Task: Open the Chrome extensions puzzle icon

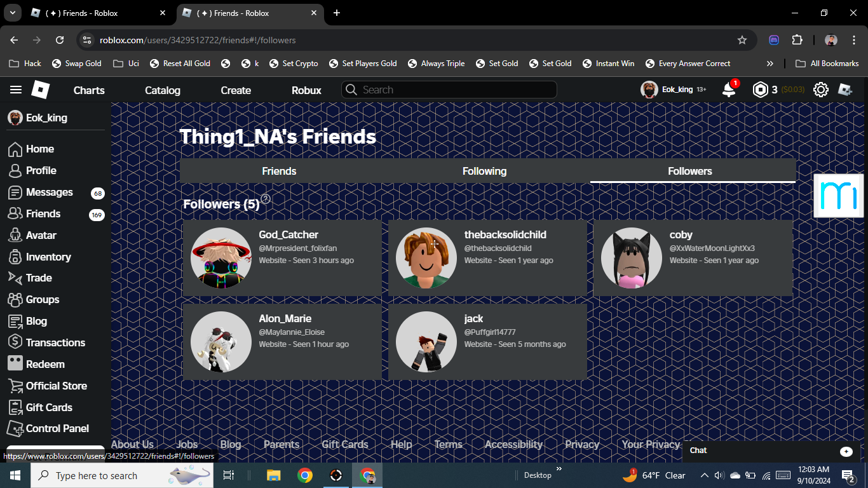Action: click(x=797, y=40)
